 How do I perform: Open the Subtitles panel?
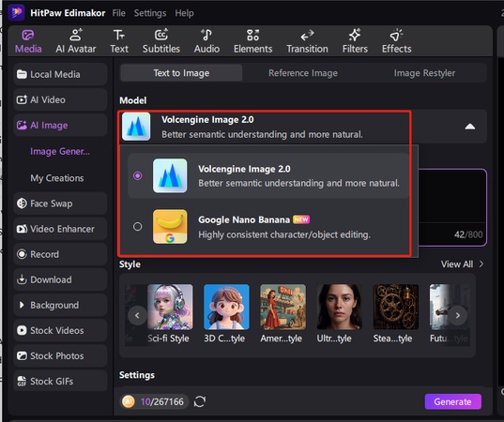(x=161, y=41)
